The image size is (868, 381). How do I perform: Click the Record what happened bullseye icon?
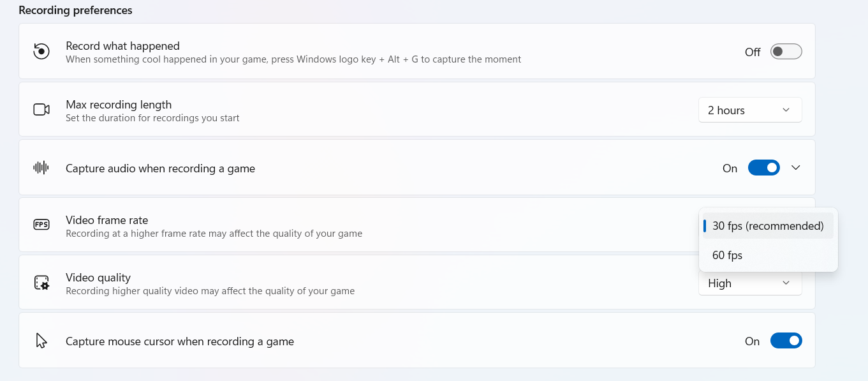tap(41, 51)
